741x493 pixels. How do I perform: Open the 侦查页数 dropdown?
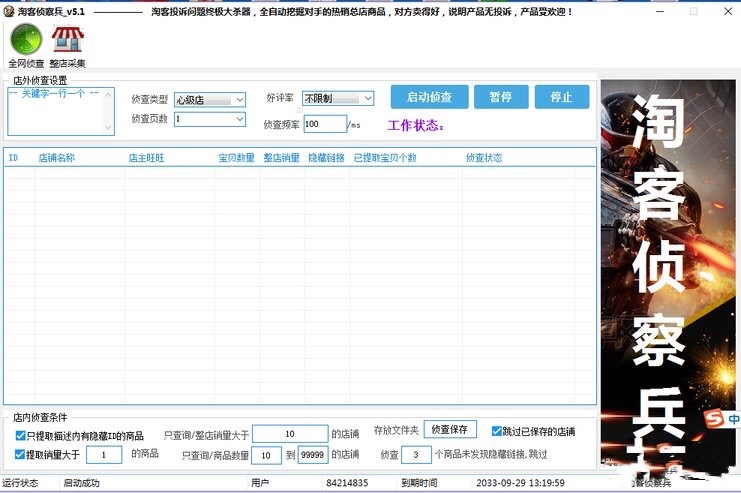pyautogui.click(x=210, y=119)
